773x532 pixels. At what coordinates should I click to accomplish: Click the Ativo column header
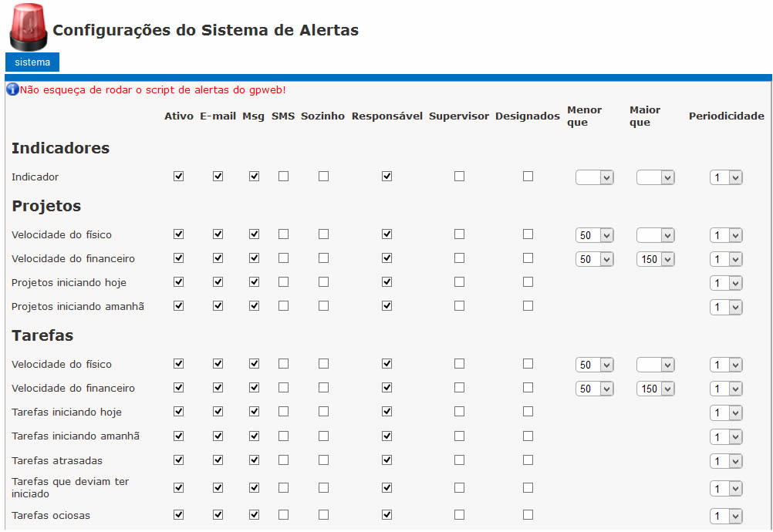[x=179, y=116]
